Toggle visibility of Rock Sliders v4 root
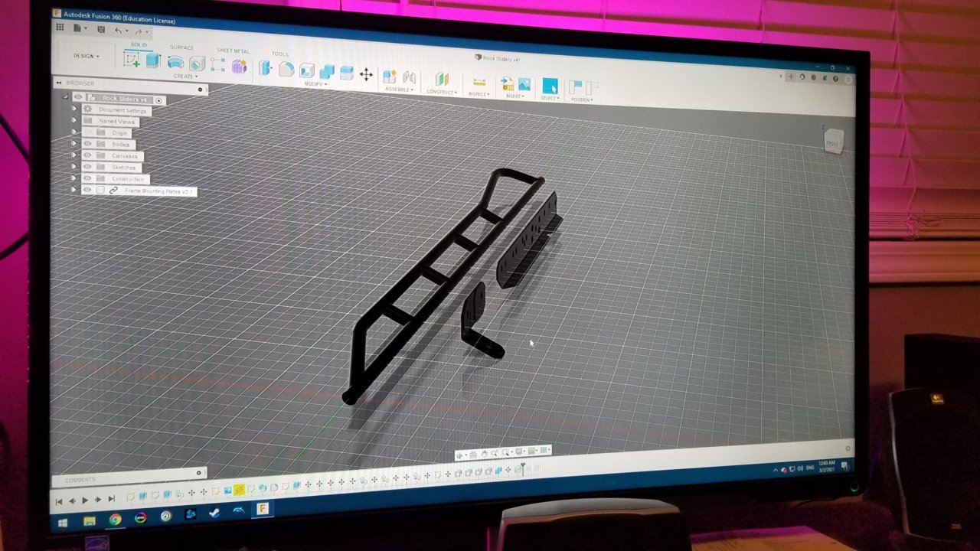This screenshot has width=980, height=551. point(78,97)
